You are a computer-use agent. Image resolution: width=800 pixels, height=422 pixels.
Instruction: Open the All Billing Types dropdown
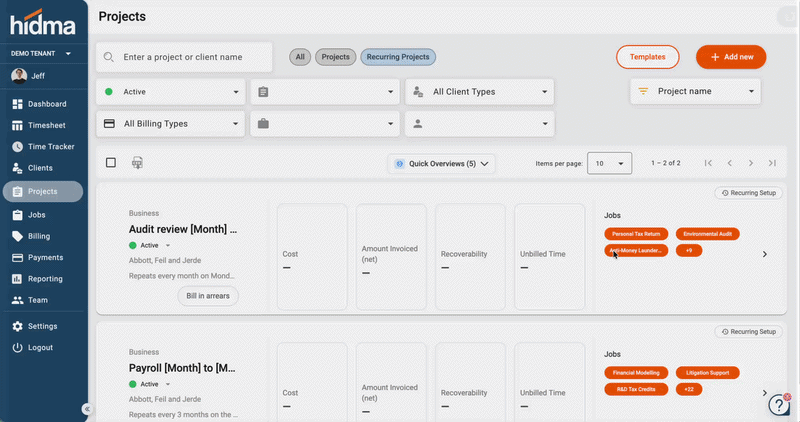pyautogui.click(x=170, y=123)
